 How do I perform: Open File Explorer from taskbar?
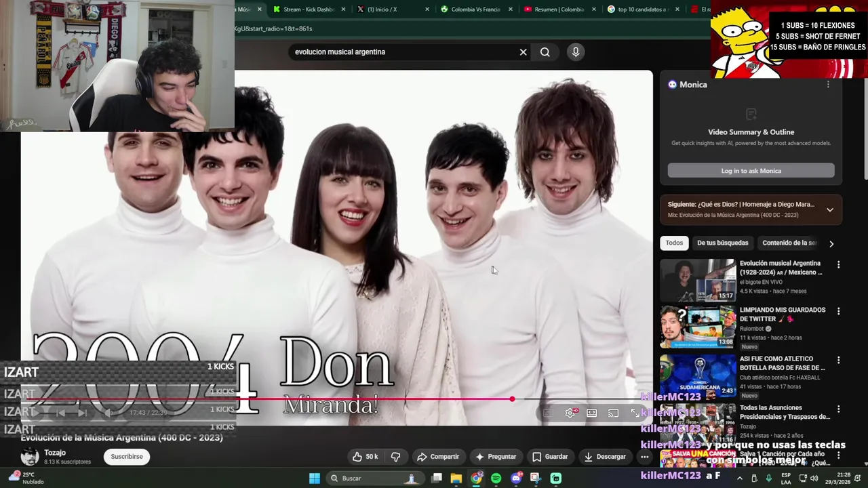[x=456, y=479]
